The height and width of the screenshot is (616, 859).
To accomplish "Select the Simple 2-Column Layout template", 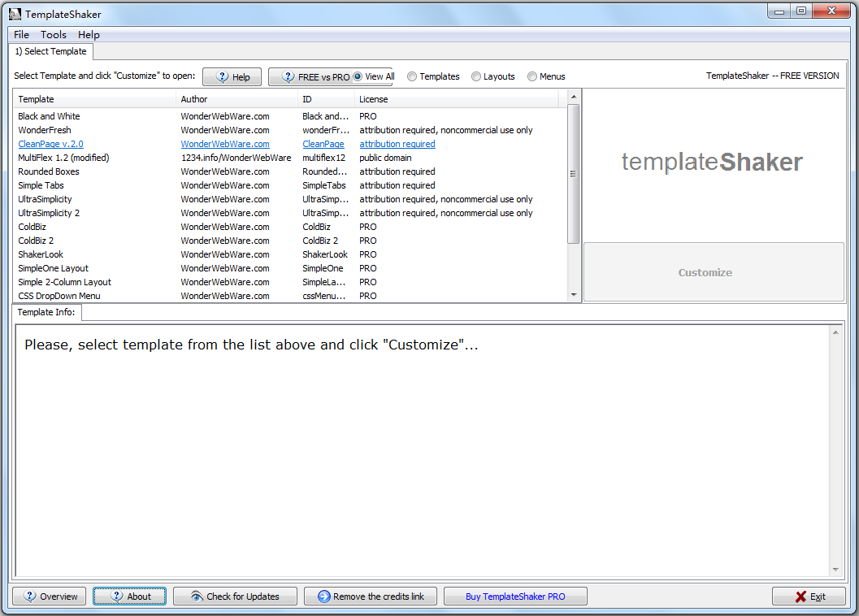I will tap(290, 282).
